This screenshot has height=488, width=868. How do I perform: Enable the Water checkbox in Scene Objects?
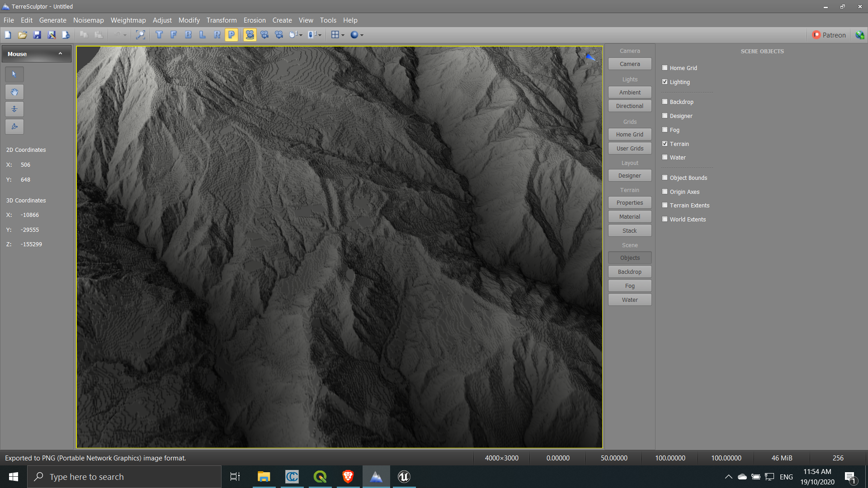point(665,157)
